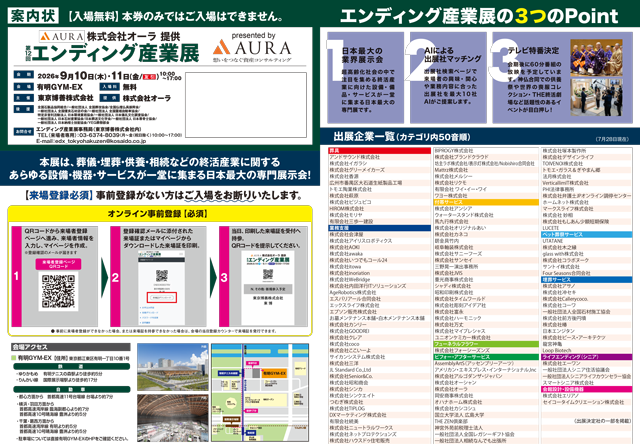
Task: Click the small boxed AURA logo beside 株式会社オーラ 提供
Action: pos(62,36)
